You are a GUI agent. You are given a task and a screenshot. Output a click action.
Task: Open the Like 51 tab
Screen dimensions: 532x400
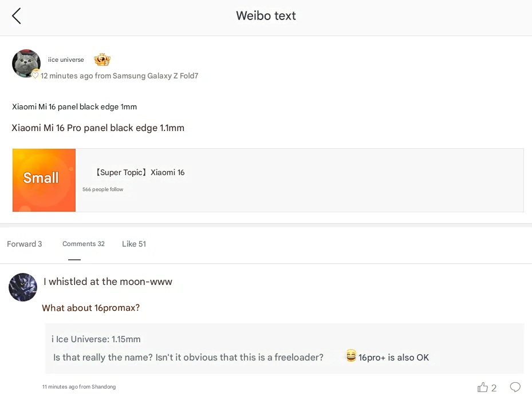click(x=134, y=244)
